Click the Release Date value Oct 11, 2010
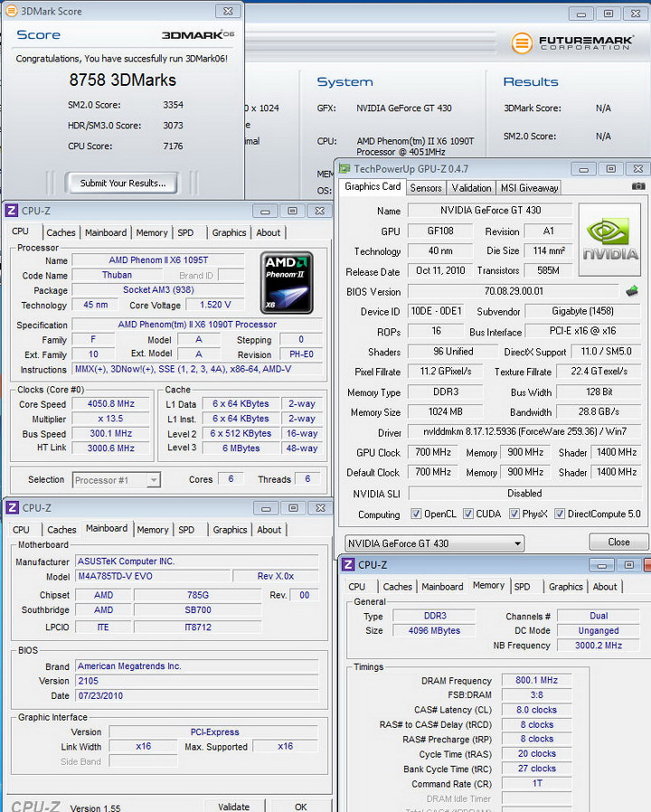Image resolution: width=651 pixels, height=812 pixels. [440, 270]
